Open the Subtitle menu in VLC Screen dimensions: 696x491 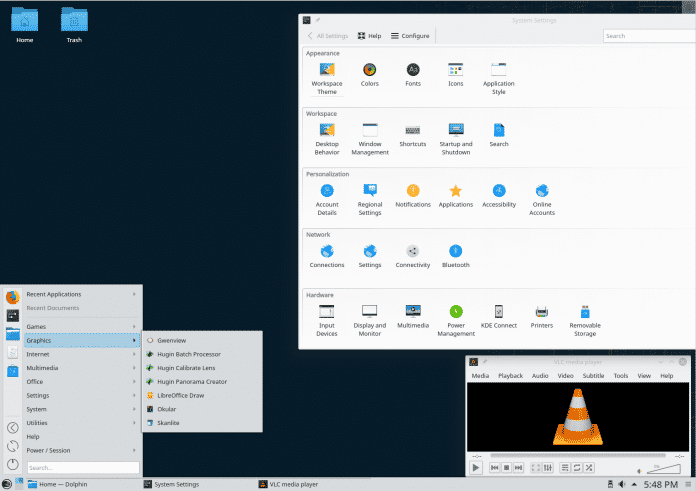tap(594, 376)
